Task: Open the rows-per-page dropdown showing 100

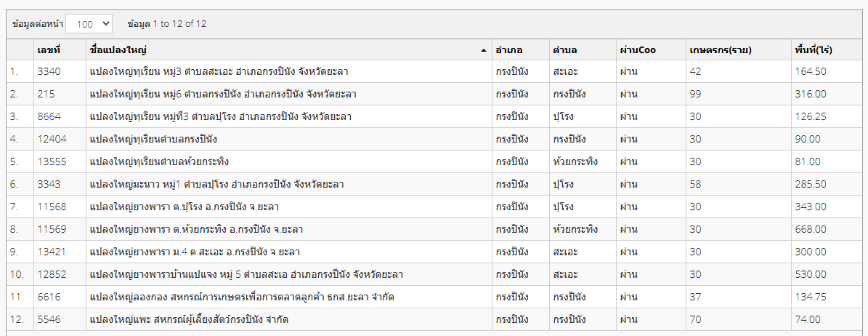Action: pos(89,24)
